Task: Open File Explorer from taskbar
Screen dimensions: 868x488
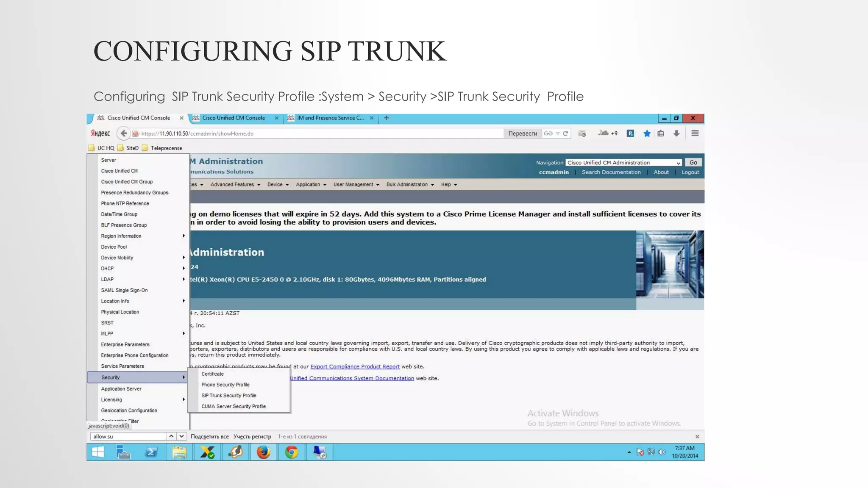Action: tap(179, 452)
